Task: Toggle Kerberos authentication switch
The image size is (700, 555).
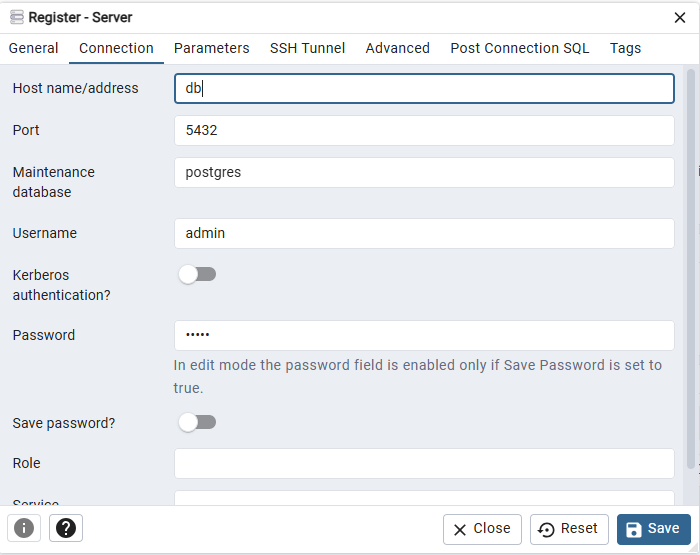Action: [x=197, y=274]
